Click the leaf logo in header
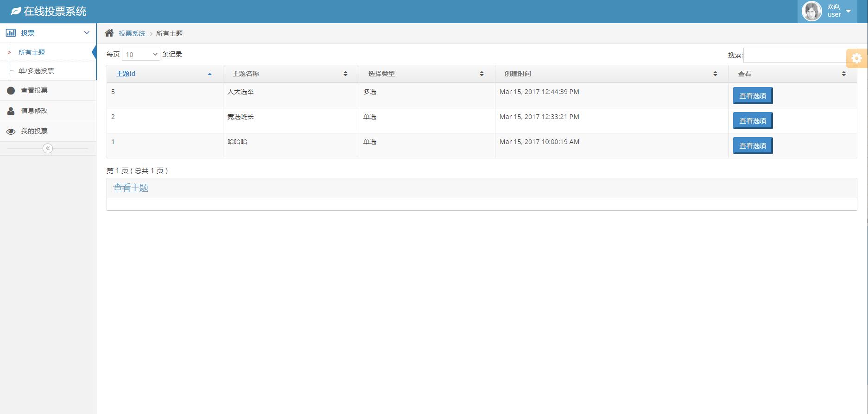Image resolution: width=868 pixels, height=414 pixels. pyautogui.click(x=16, y=11)
